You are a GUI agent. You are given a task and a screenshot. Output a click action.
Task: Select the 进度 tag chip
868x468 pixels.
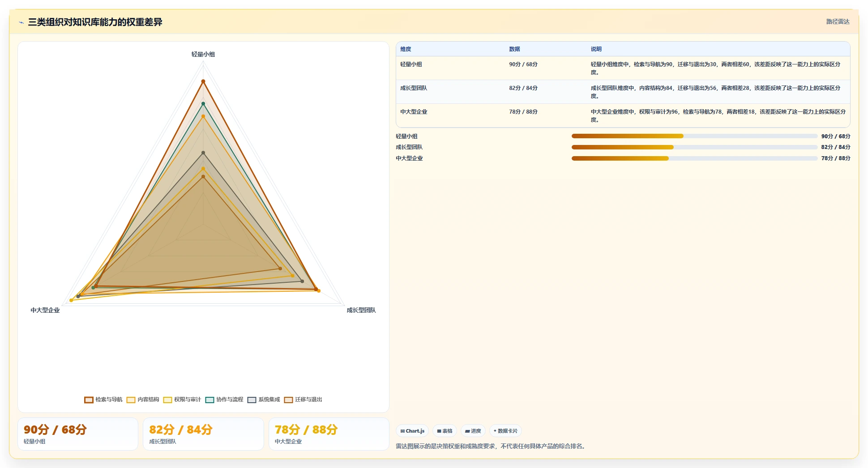[x=473, y=431]
